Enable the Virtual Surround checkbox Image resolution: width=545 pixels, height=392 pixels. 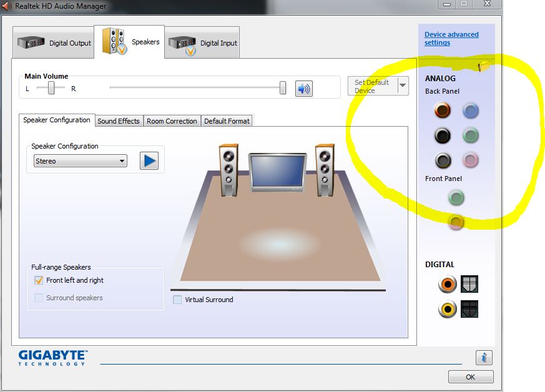(177, 300)
